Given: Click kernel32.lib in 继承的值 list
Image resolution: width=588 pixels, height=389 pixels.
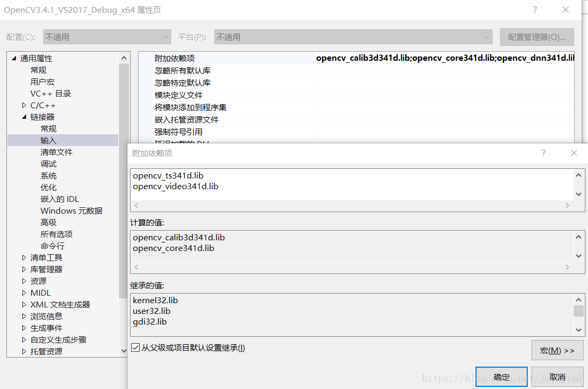Looking at the screenshot, I should click(155, 300).
